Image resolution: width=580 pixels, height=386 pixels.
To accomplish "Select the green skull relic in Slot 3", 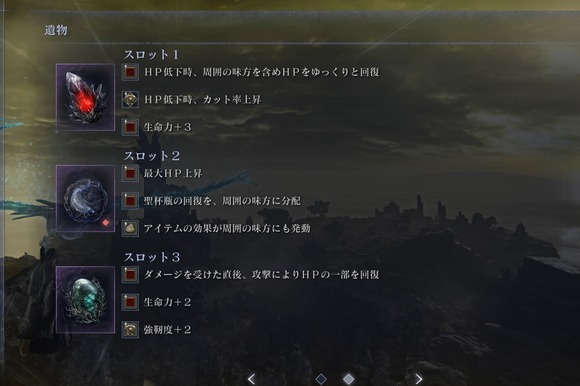I will pyautogui.click(x=85, y=300).
